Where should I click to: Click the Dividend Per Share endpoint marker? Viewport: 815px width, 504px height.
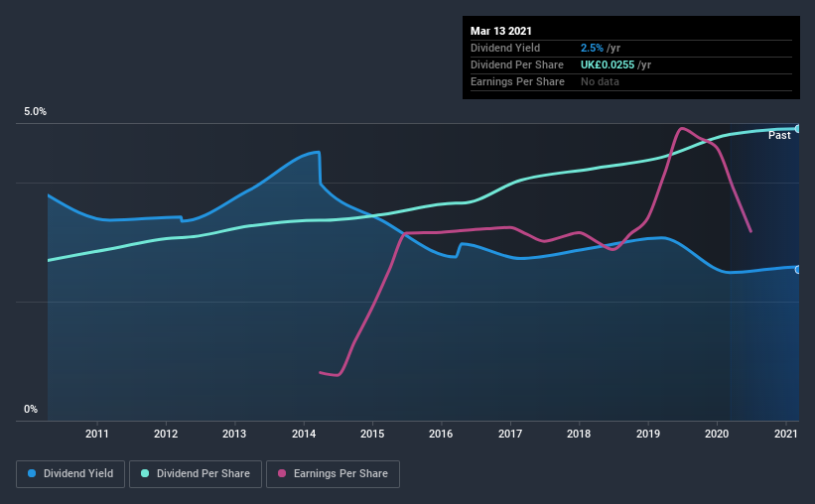(x=798, y=129)
